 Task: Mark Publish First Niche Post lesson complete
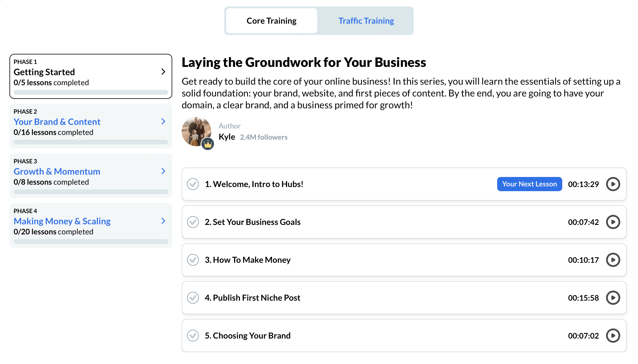[193, 298]
